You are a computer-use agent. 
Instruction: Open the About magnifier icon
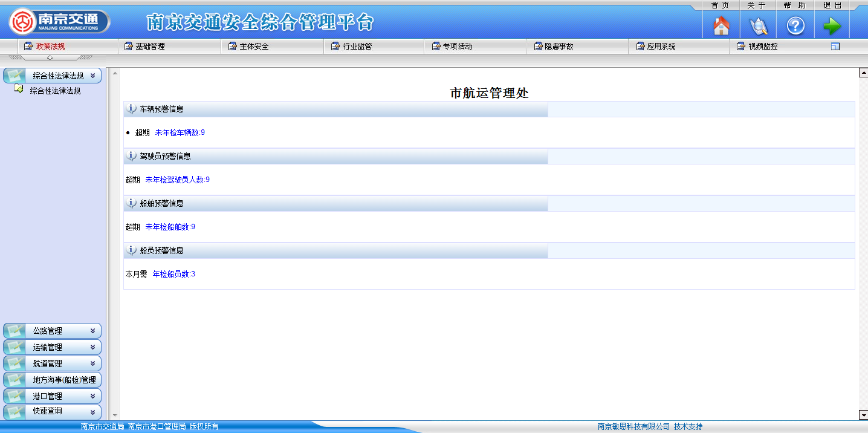758,26
